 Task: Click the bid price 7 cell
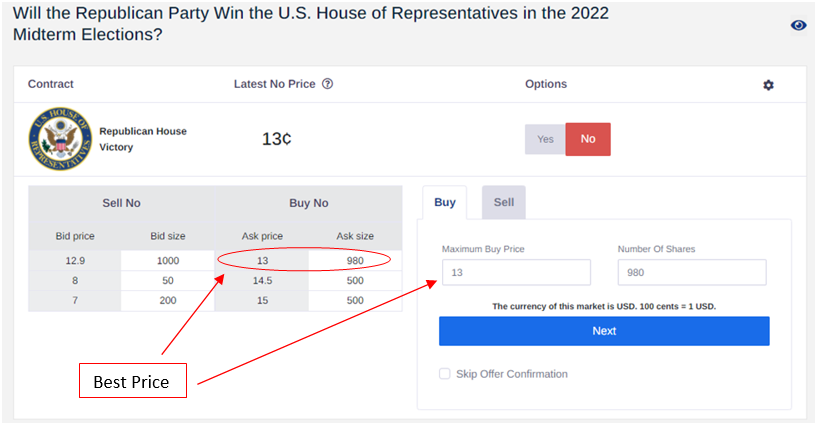[x=75, y=301]
